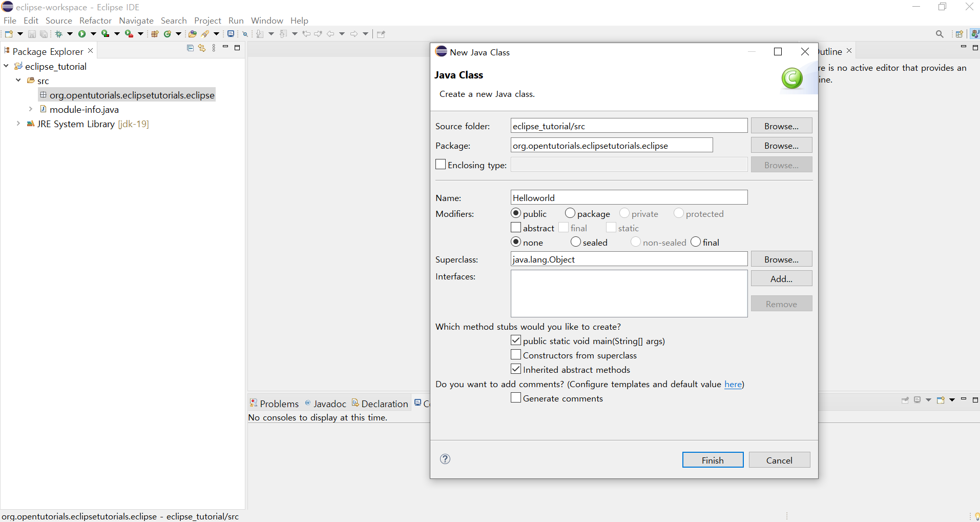Click the Open Type folder icon in the toolbar

click(x=192, y=34)
